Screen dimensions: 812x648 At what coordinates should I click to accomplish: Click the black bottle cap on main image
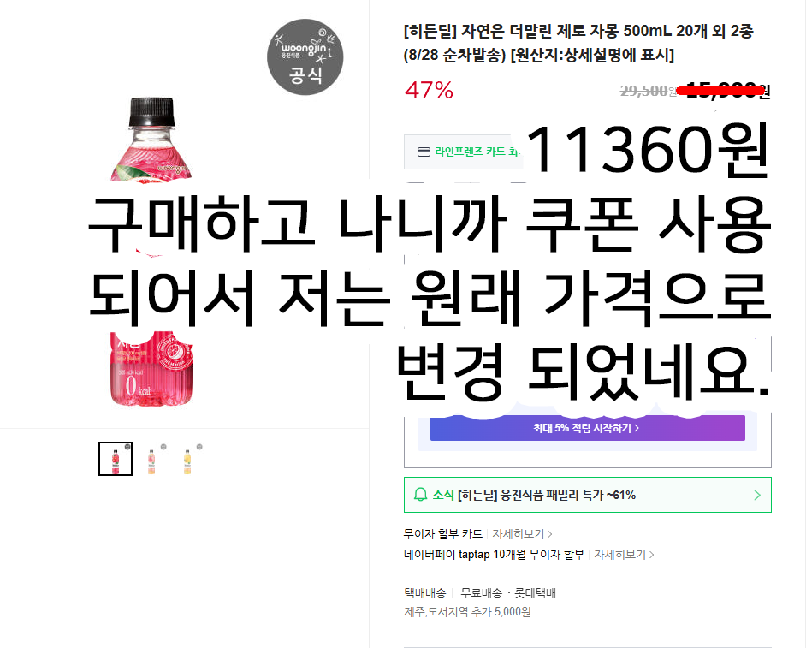click(x=151, y=111)
